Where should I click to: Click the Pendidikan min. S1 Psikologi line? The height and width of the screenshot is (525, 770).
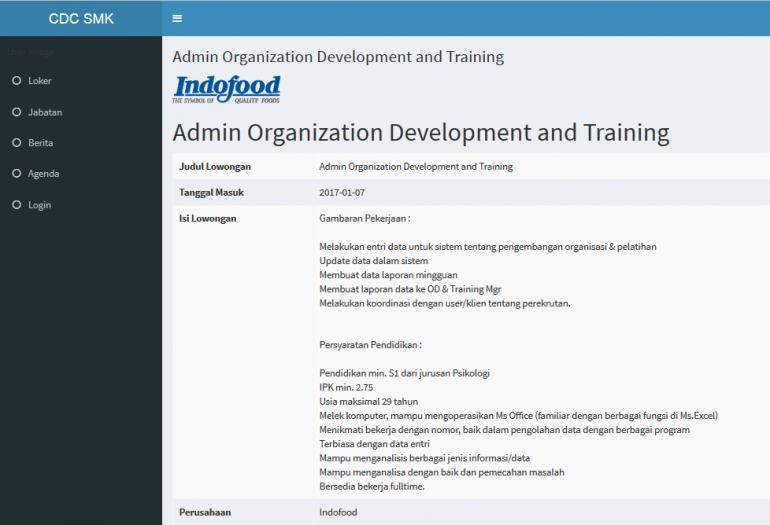(404, 373)
